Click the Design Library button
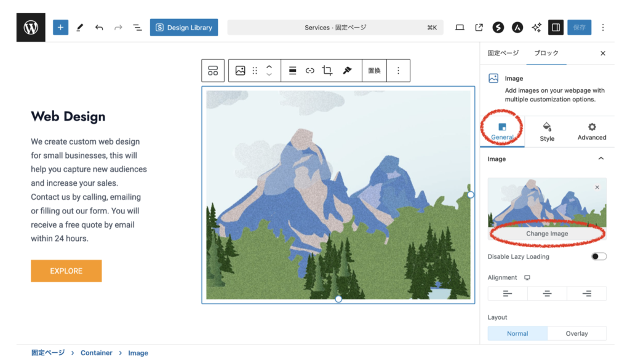The height and width of the screenshot is (364, 630). point(184,28)
